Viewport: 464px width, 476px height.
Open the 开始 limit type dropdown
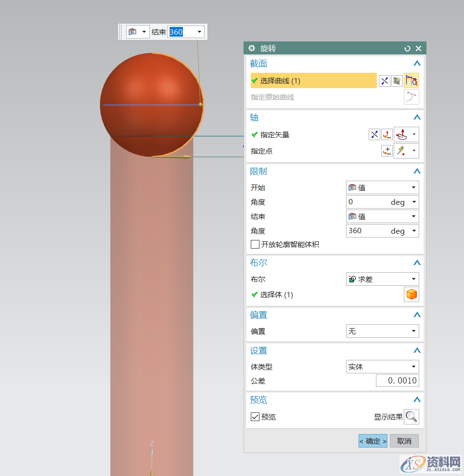pos(382,187)
